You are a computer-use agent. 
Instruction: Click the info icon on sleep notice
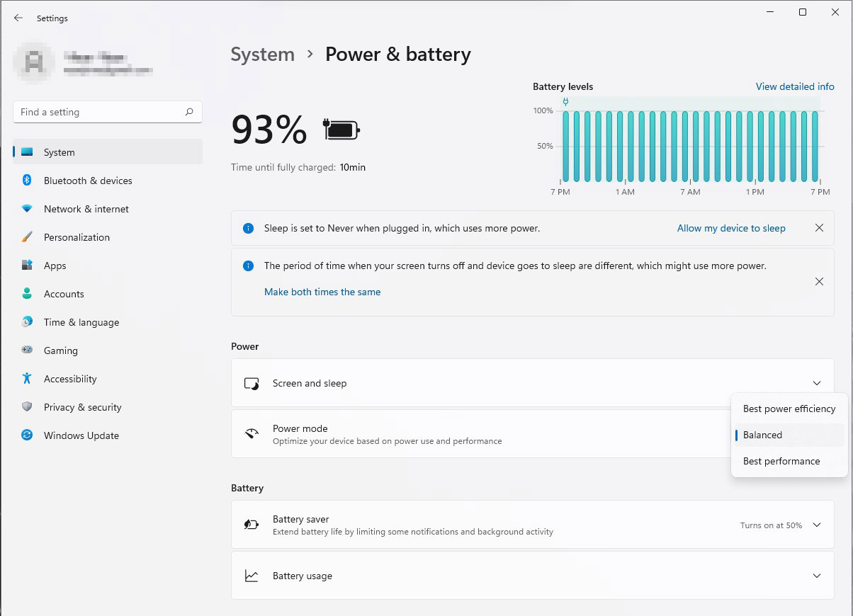pyautogui.click(x=248, y=228)
